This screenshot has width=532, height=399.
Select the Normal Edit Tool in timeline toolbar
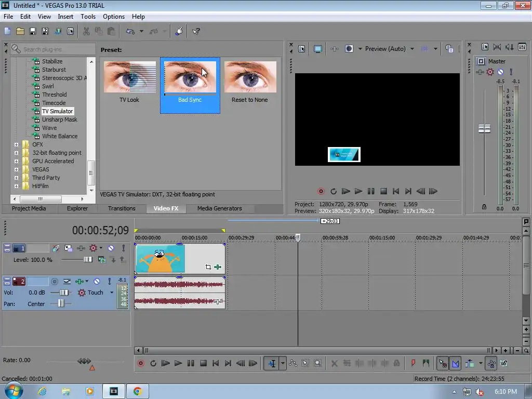(x=272, y=363)
